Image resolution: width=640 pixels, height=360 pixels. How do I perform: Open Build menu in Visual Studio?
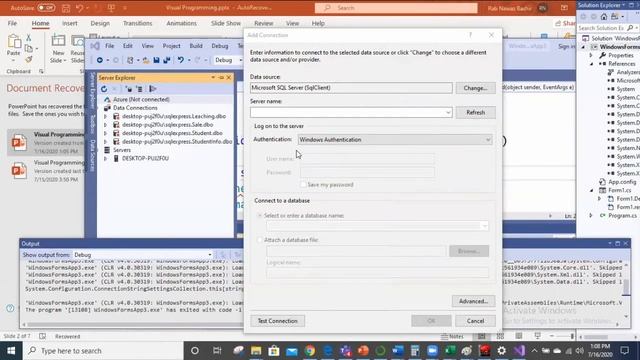pos(196,46)
